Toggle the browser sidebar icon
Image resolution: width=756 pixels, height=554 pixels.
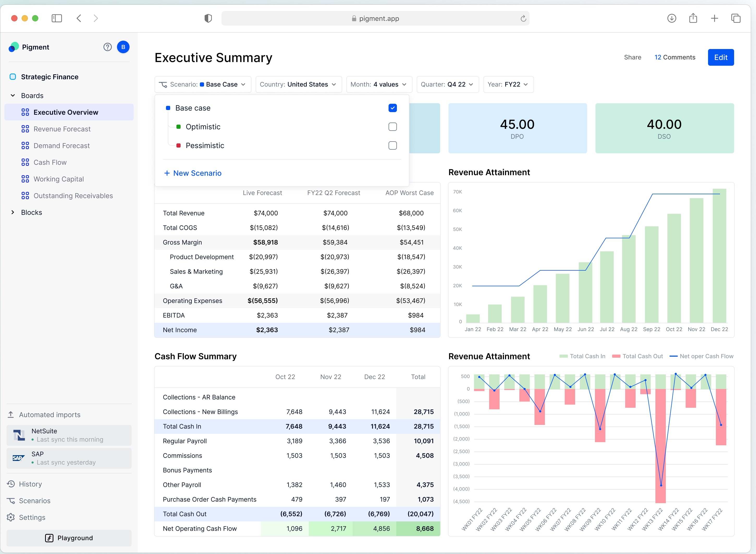pyautogui.click(x=57, y=18)
